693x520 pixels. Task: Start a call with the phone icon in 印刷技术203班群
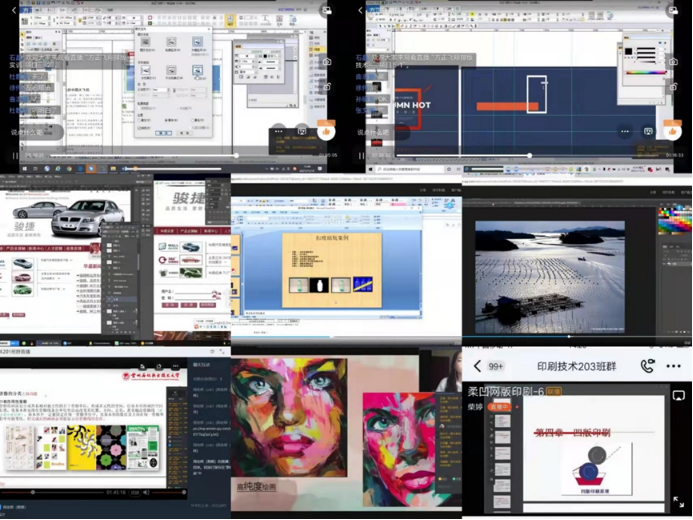point(647,367)
